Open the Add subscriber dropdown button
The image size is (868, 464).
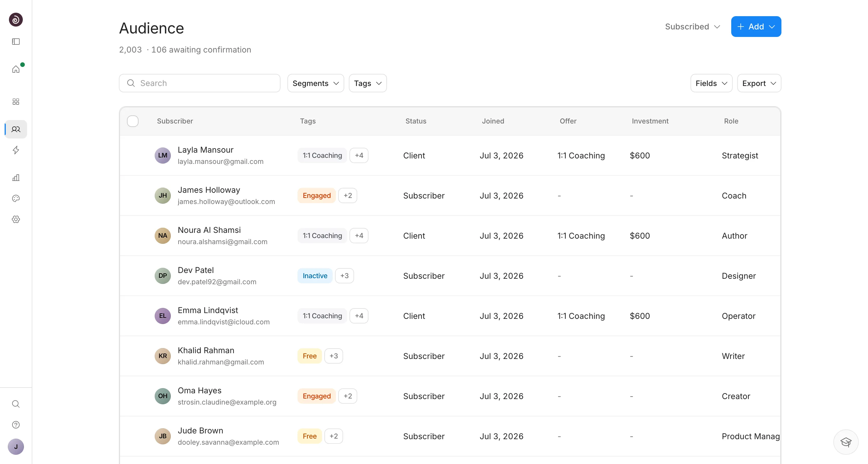(756, 27)
